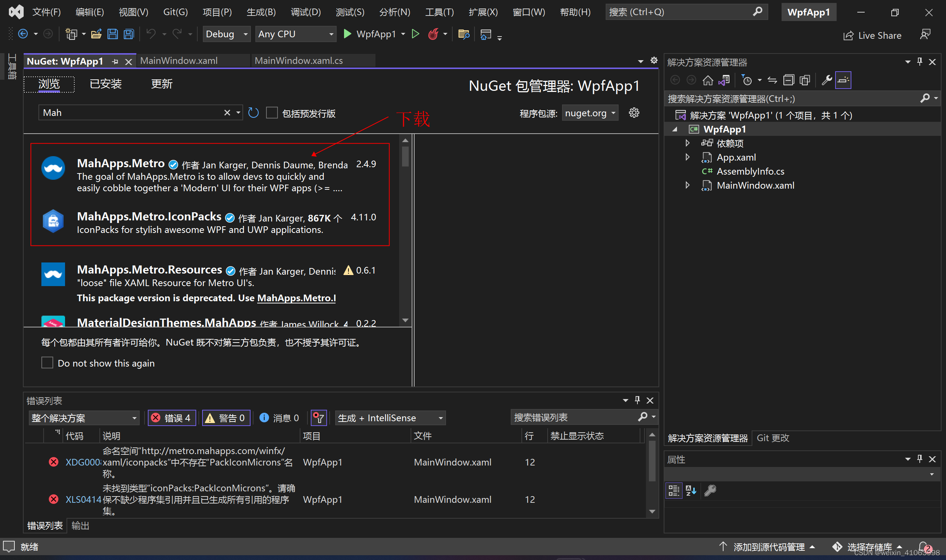Clear the Mah search box with the X

[x=227, y=113]
